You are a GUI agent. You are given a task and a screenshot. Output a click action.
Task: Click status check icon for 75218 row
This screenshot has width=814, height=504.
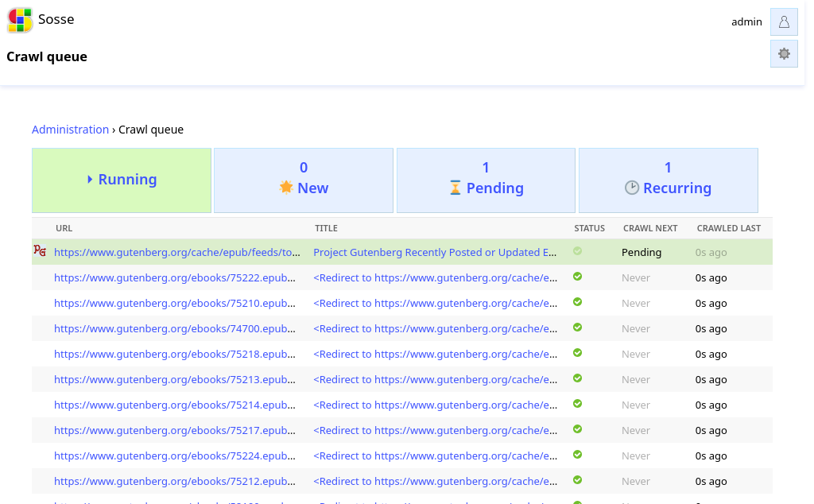(x=577, y=353)
